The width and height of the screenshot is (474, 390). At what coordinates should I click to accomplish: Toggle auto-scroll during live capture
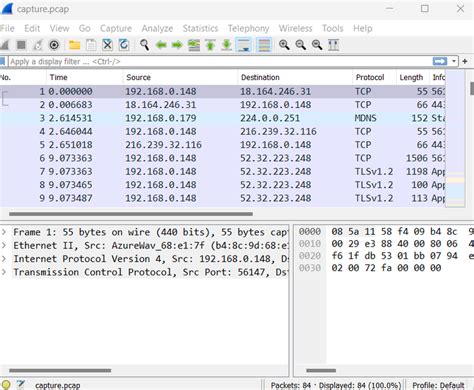[244, 45]
